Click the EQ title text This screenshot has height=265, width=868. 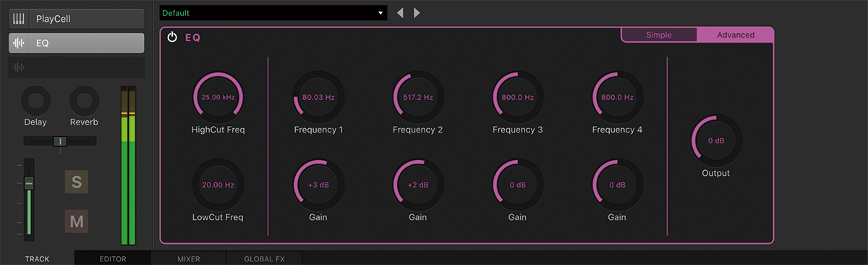193,38
